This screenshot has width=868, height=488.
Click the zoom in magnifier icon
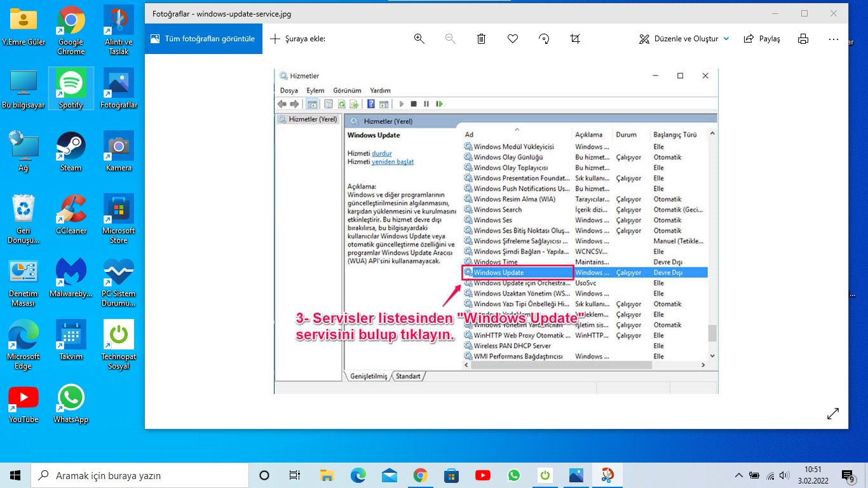419,39
